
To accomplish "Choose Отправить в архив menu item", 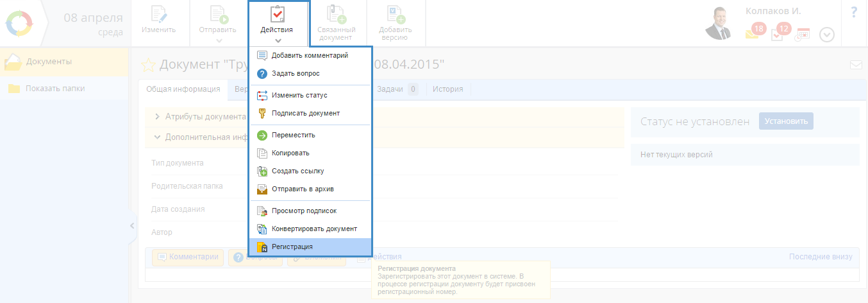I will [x=310, y=189].
